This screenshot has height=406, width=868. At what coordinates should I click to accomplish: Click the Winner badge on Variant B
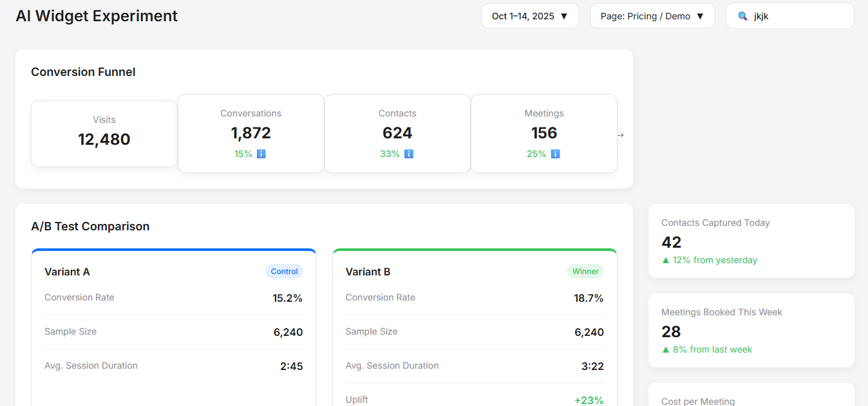click(585, 271)
